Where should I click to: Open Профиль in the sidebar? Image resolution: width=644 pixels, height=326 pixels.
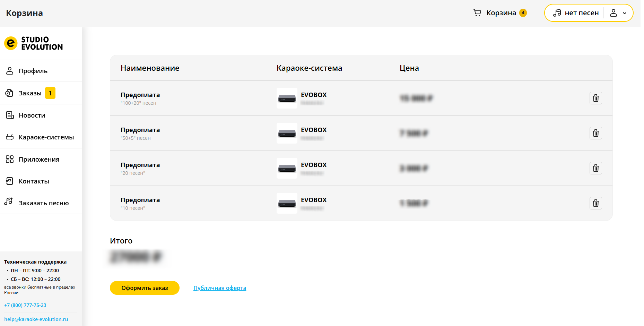33,71
